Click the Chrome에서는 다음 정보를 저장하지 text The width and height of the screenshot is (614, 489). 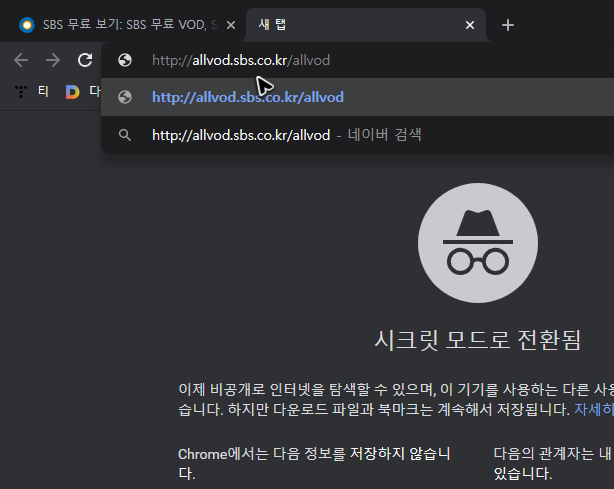pyautogui.click(x=314, y=464)
